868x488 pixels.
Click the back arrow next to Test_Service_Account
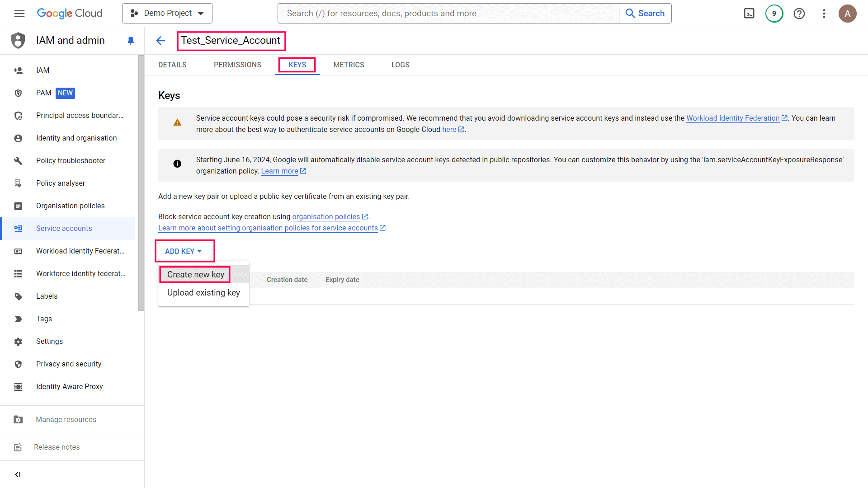click(160, 41)
